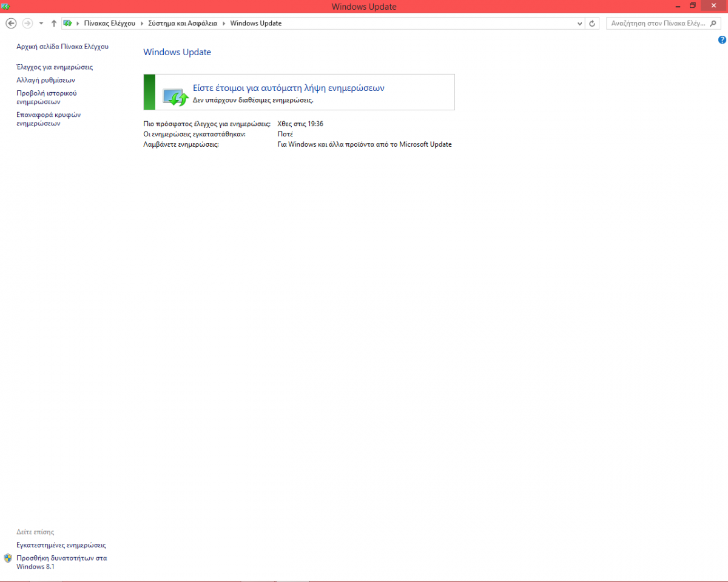The height and width of the screenshot is (582, 728).
Task: Click the Up arrow to parent folder
Action: coord(54,23)
